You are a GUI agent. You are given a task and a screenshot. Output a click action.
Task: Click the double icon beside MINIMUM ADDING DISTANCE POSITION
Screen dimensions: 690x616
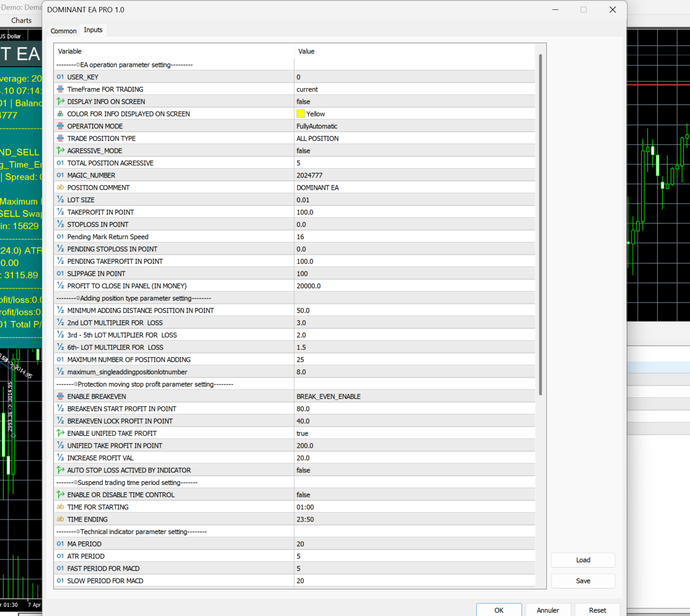pos(60,310)
